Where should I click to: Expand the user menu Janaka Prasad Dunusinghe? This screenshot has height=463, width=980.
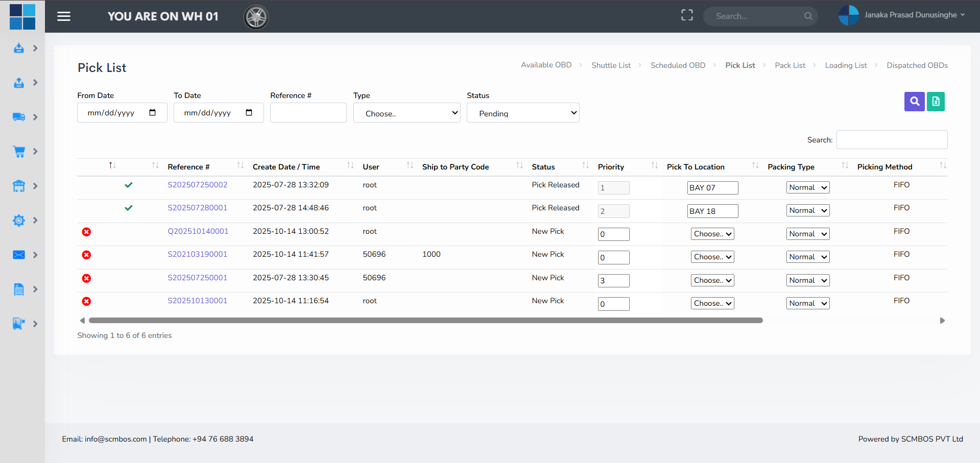[x=902, y=15]
